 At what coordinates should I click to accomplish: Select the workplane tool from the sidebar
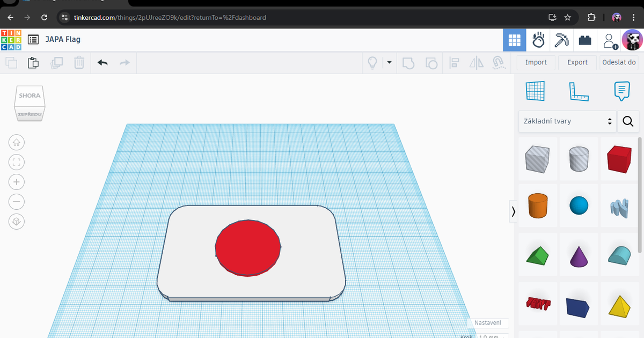coord(535,91)
